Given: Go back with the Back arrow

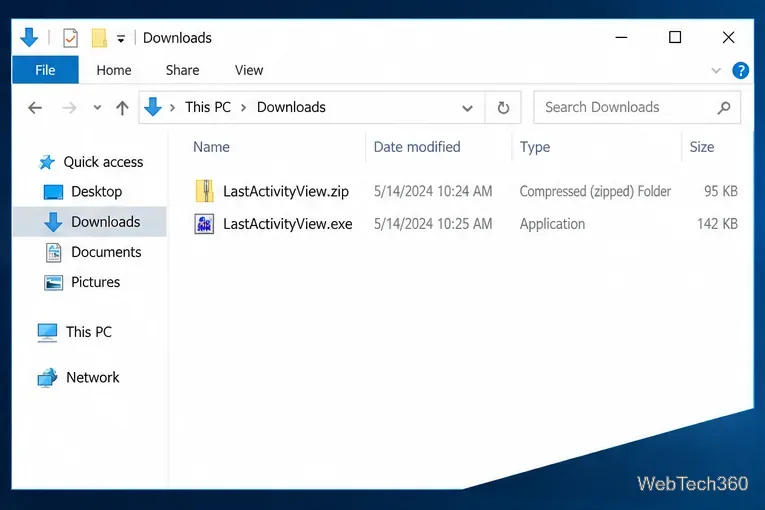Looking at the screenshot, I should [35, 107].
